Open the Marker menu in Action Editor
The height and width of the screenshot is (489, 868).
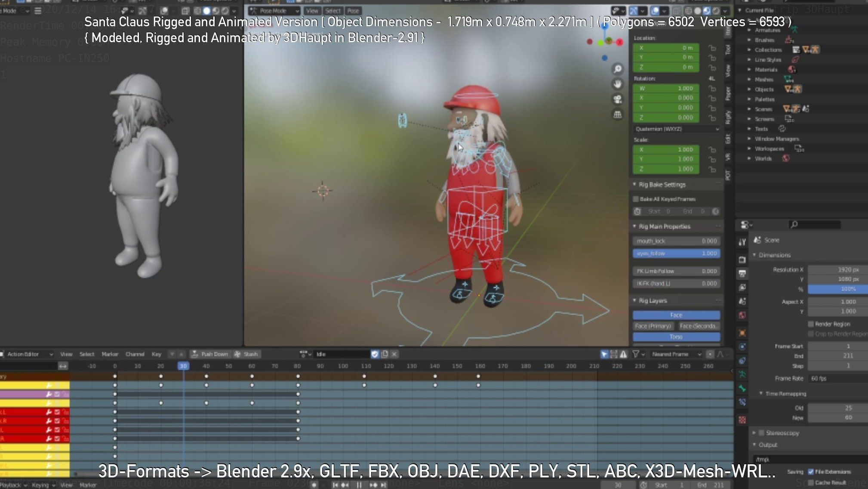(110, 354)
